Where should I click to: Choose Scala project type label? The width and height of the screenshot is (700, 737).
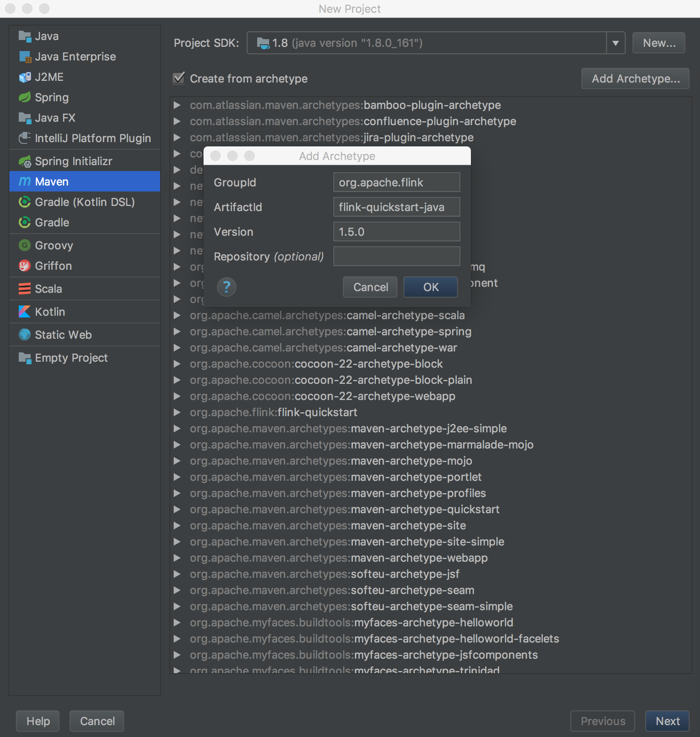[x=49, y=289]
